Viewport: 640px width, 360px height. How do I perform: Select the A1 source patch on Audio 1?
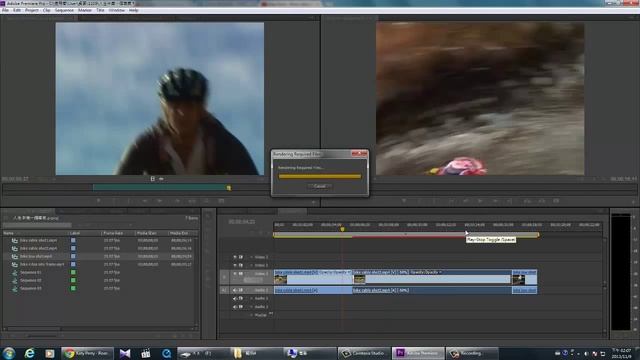point(224,290)
